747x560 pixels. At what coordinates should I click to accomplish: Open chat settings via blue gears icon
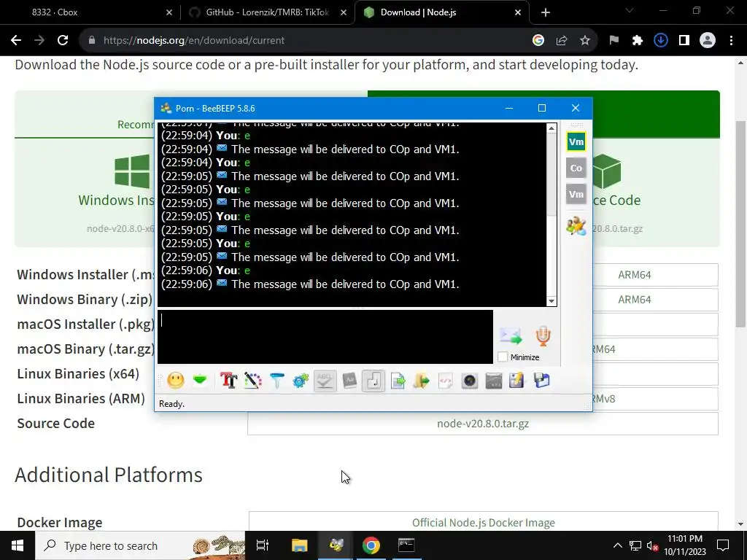coord(301,381)
